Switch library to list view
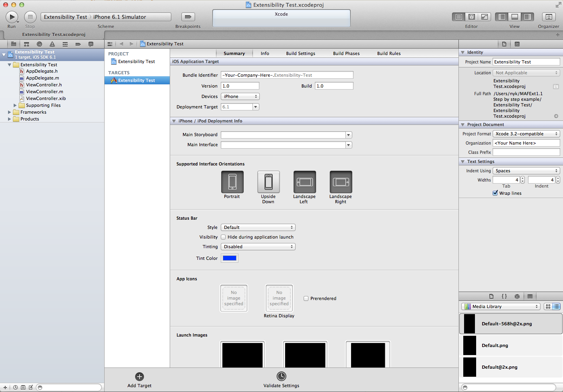This screenshot has height=392, width=563. [x=557, y=306]
